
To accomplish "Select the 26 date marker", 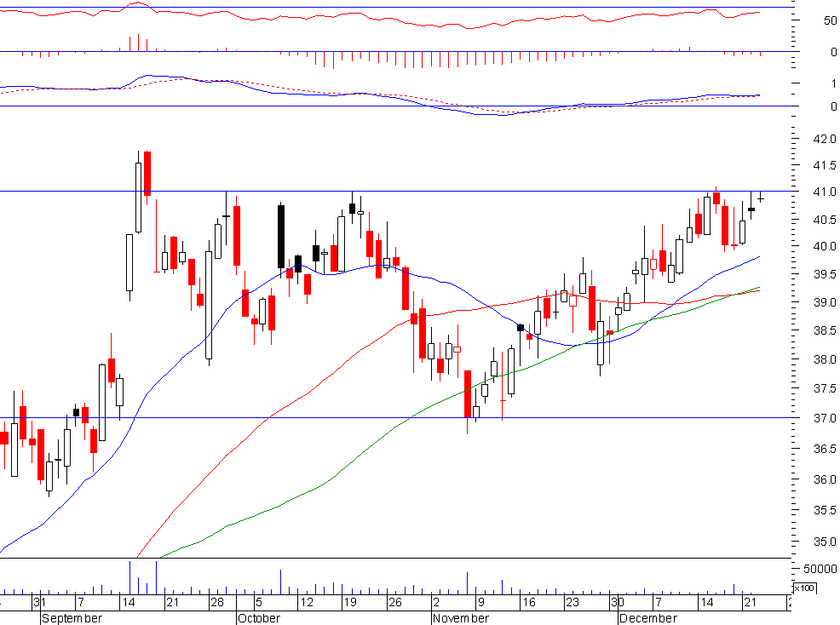I will coord(394,603).
